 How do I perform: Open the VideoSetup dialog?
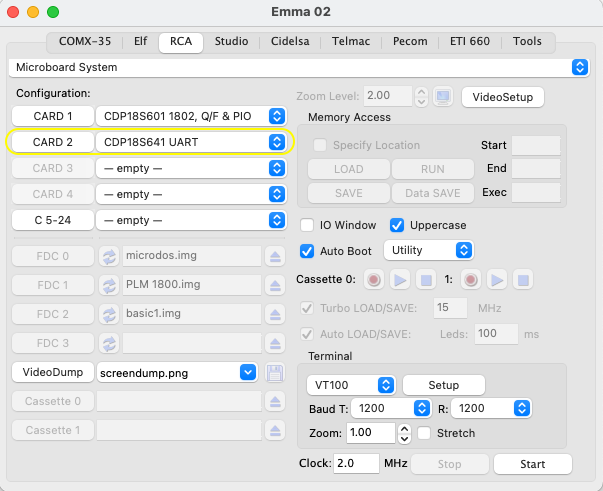pyautogui.click(x=503, y=97)
